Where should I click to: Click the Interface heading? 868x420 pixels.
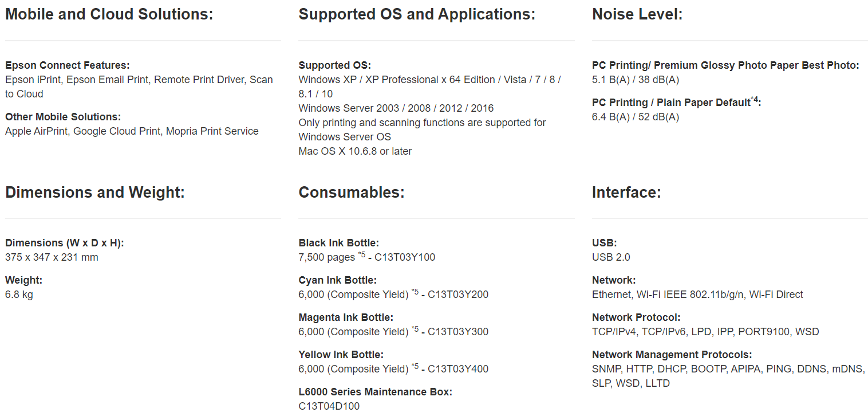[x=626, y=193]
